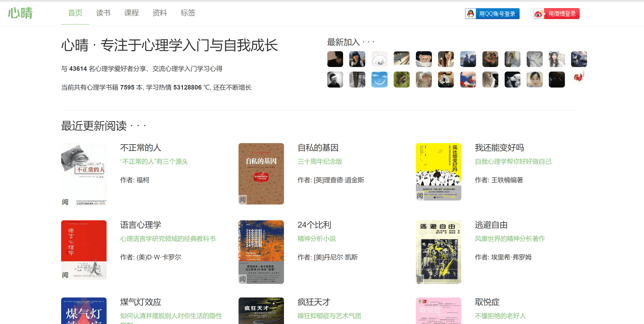Go to the 标签 menu item
644x324 pixels.
pos(188,13)
